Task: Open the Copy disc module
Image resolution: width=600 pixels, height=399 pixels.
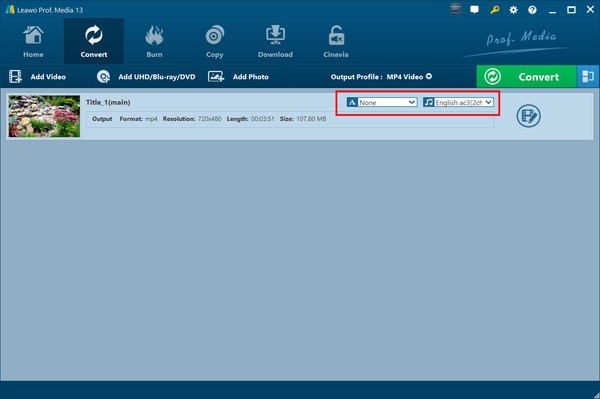Action: (x=215, y=41)
